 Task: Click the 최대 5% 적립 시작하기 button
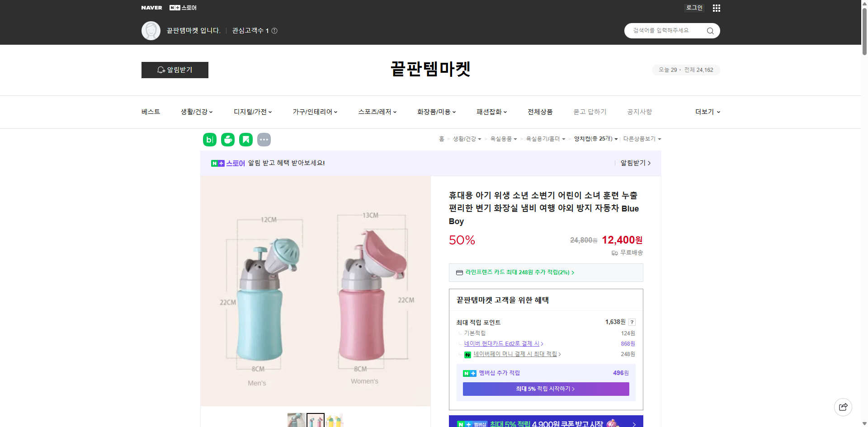545,389
